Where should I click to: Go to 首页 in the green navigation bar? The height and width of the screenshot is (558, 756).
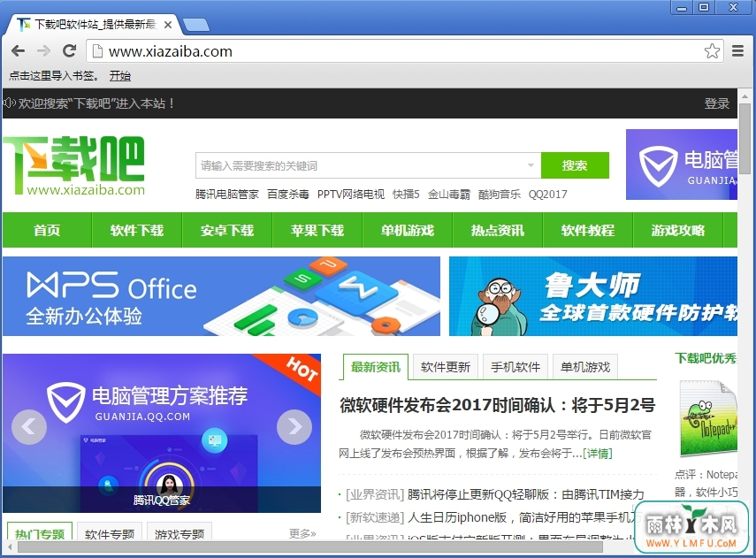[x=47, y=230]
